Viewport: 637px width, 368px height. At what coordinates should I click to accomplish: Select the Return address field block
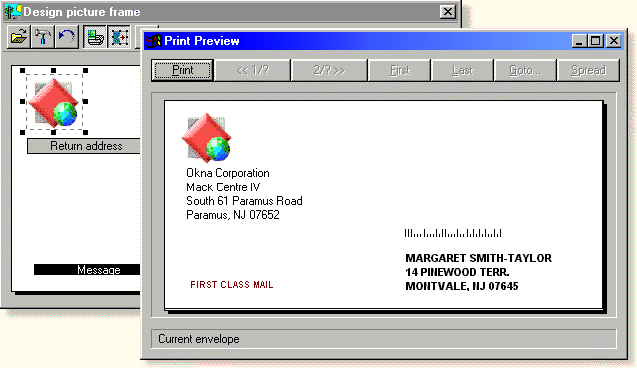(x=84, y=146)
